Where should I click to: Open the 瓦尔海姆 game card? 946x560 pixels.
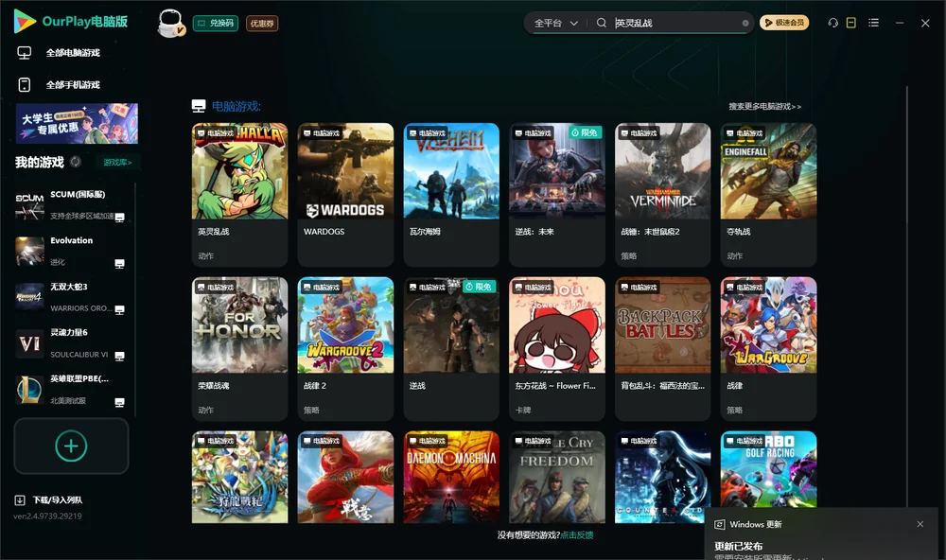(451, 195)
